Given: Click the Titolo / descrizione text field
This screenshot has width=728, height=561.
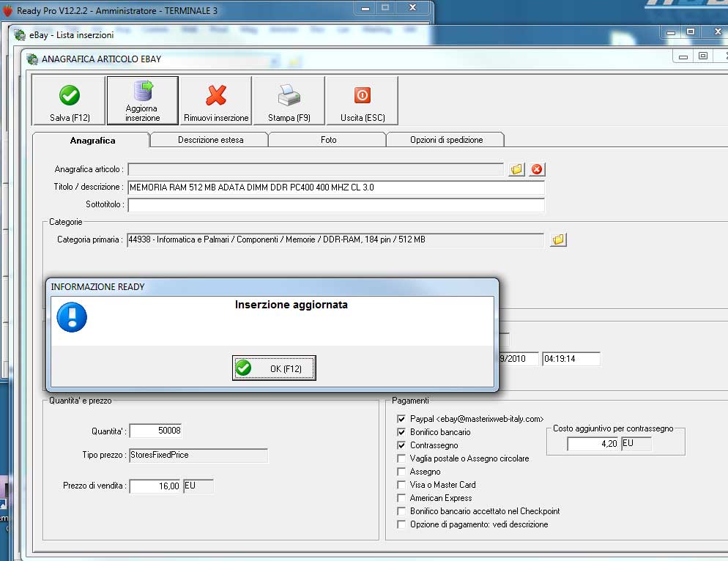Looking at the screenshot, I should [335, 187].
